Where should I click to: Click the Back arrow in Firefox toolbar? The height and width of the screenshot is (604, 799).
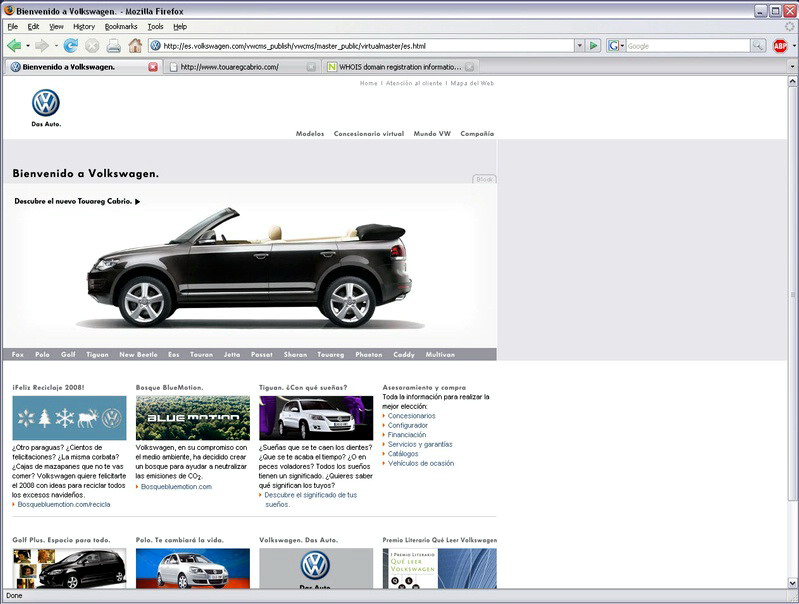click(x=14, y=46)
